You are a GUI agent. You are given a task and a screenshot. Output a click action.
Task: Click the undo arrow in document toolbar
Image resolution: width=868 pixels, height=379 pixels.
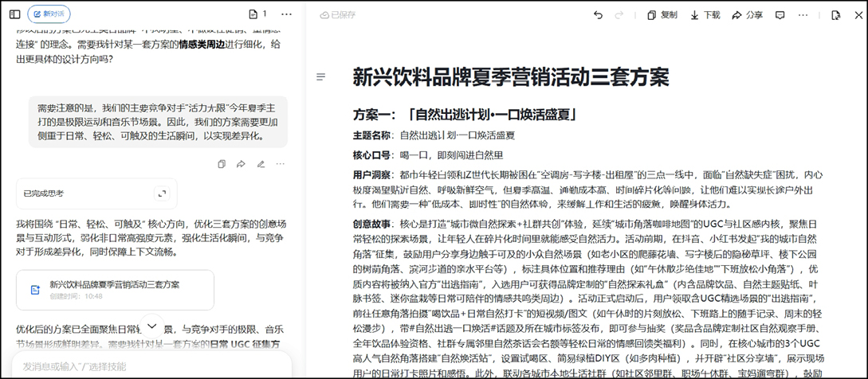pyautogui.click(x=598, y=15)
